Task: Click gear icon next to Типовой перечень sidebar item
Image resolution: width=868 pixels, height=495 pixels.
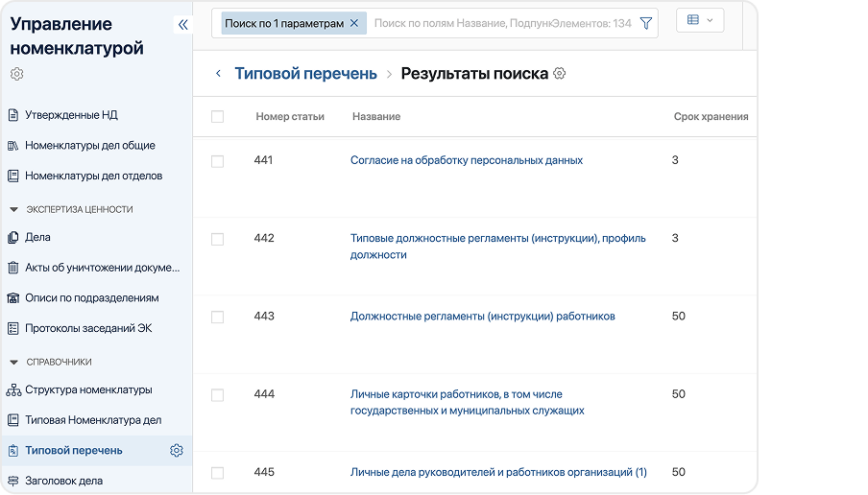Action: [x=176, y=451]
